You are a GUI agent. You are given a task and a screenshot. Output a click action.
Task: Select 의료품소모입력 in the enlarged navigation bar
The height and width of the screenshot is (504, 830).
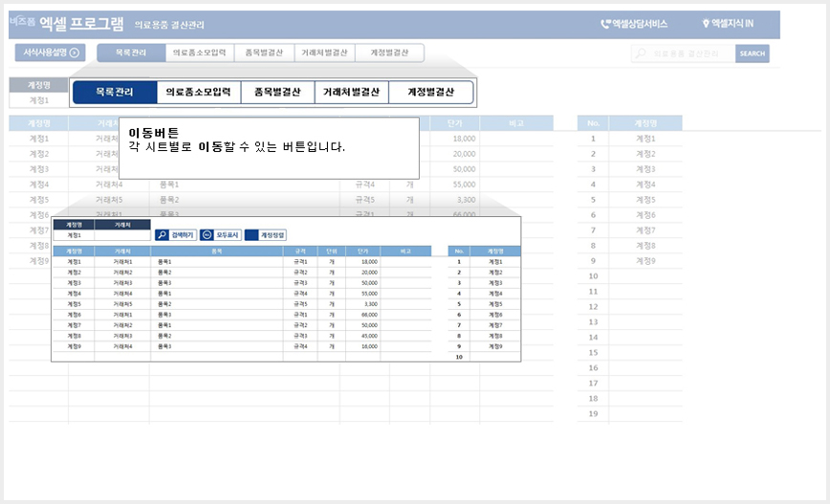[x=199, y=92]
